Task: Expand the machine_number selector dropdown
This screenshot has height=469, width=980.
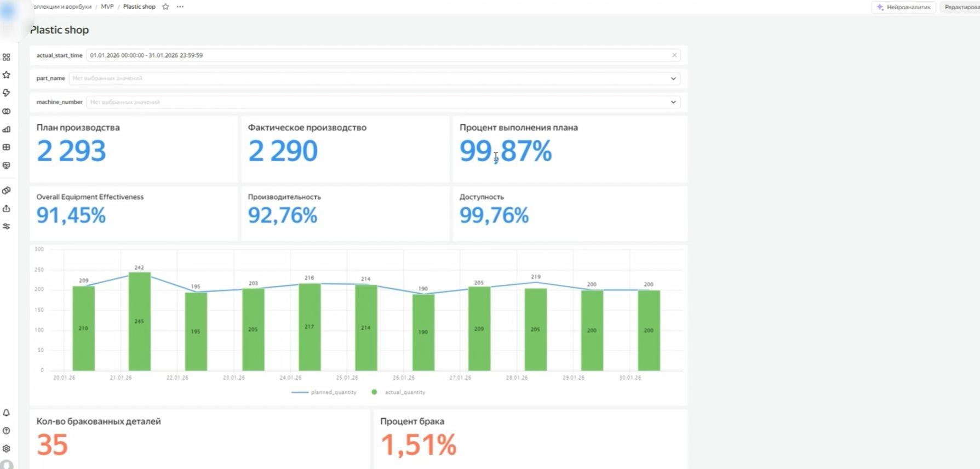Action: [x=673, y=102]
